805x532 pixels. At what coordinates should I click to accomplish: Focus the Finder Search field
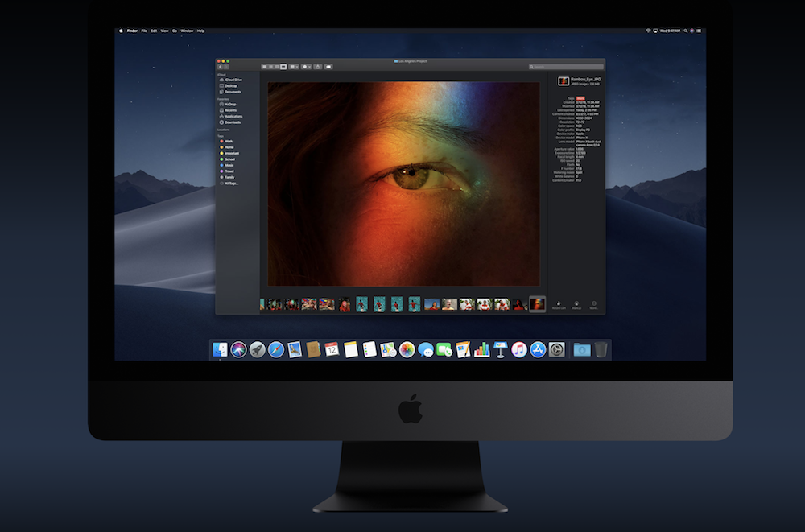[x=566, y=67]
